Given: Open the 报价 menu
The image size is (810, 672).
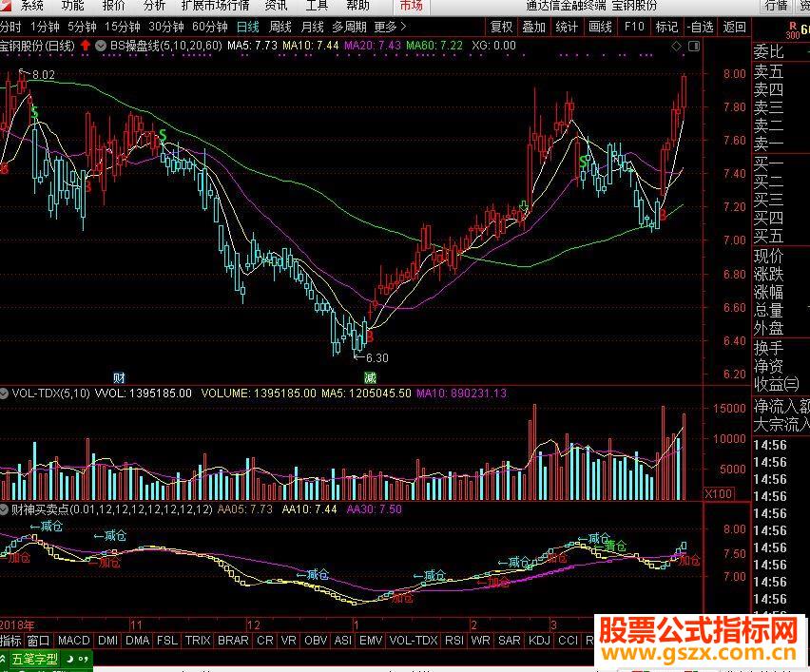Looking at the screenshot, I should (114, 6).
